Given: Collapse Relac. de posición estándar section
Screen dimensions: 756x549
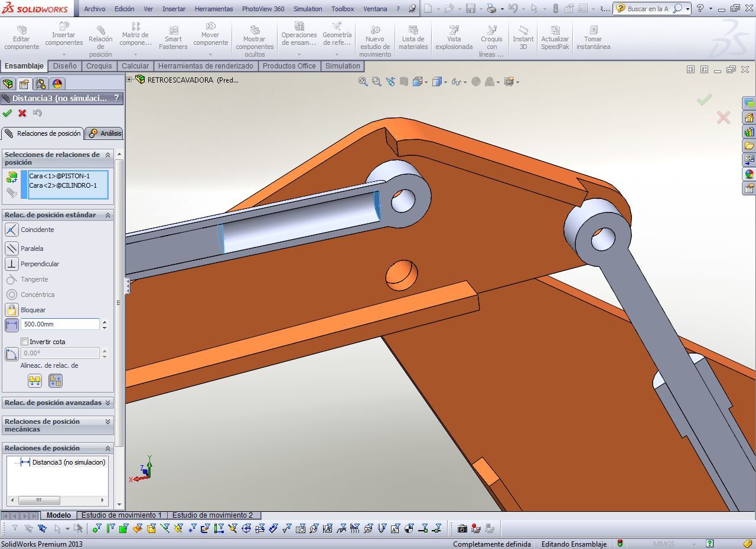Looking at the screenshot, I should (107, 215).
